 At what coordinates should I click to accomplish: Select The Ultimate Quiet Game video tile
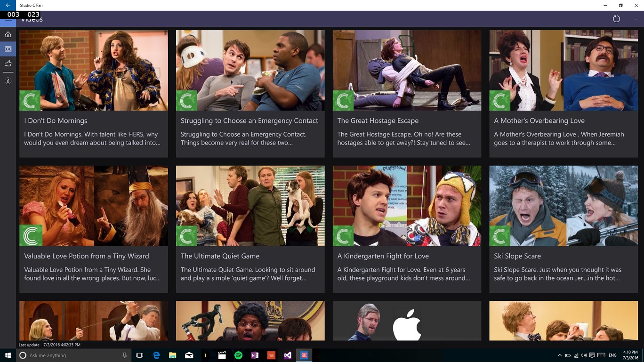click(250, 229)
